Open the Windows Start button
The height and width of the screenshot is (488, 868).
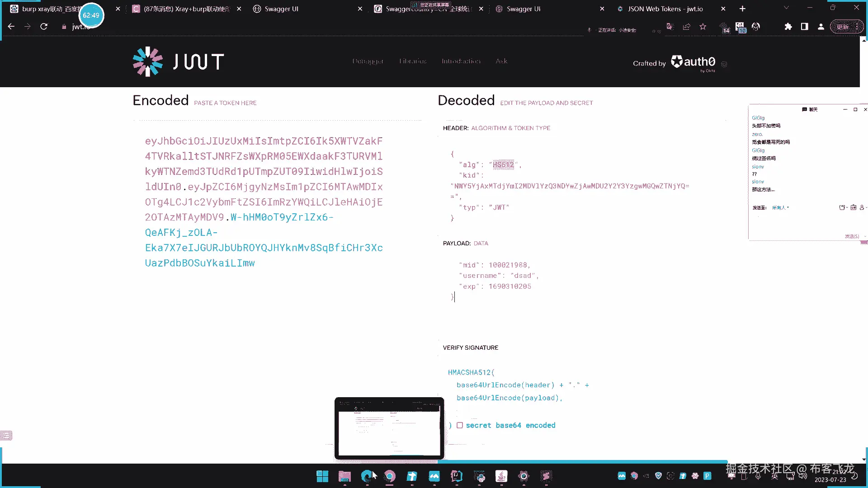pyautogui.click(x=322, y=476)
